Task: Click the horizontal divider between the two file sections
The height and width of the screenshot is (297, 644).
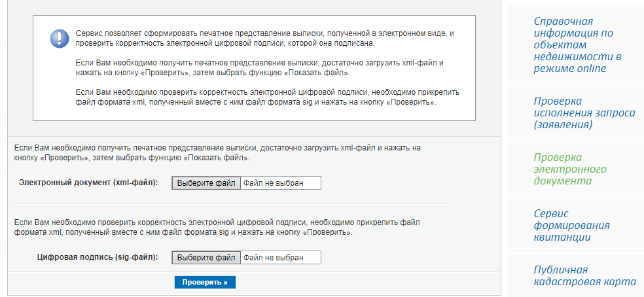Action: coord(229,203)
